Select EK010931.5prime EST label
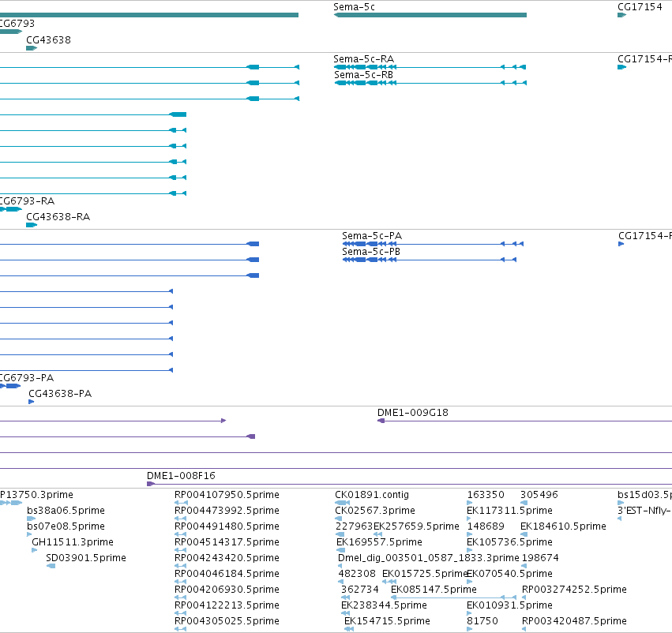 click(x=509, y=605)
